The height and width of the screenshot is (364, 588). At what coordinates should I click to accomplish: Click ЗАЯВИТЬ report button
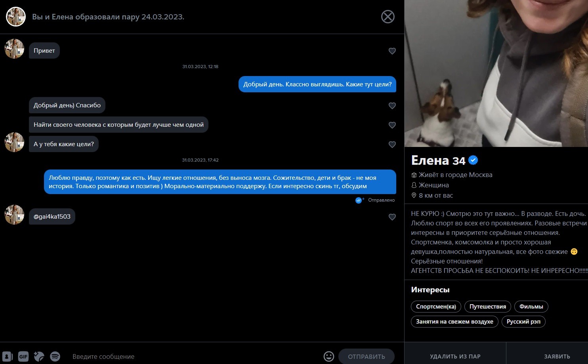(x=547, y=353)
